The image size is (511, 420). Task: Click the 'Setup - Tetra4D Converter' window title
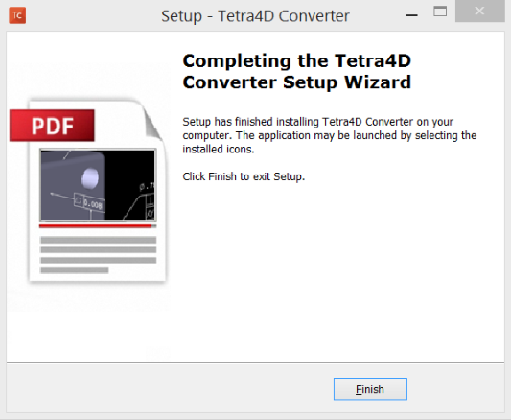pos(255,16)
